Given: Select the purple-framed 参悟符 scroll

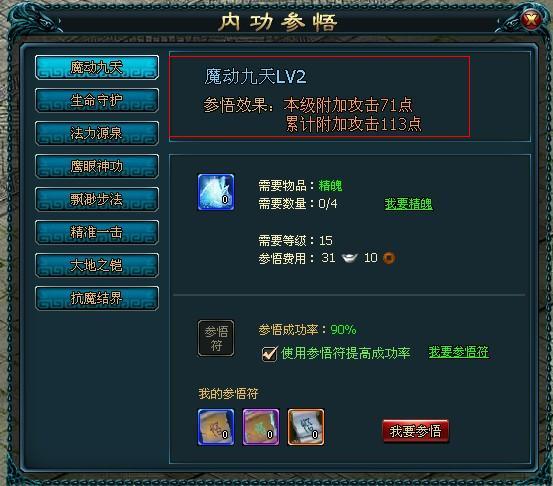Looking at the screenshot, I should point(261,427).
